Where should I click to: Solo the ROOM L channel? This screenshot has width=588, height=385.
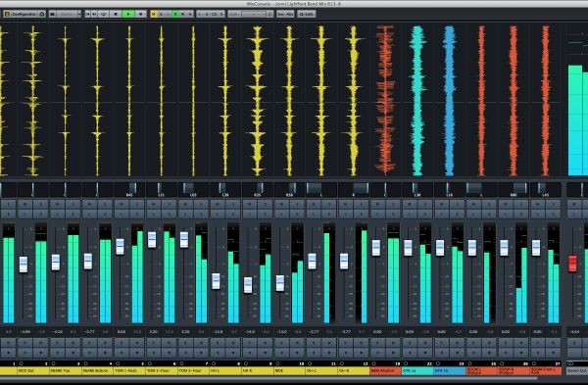coord(489,205)
